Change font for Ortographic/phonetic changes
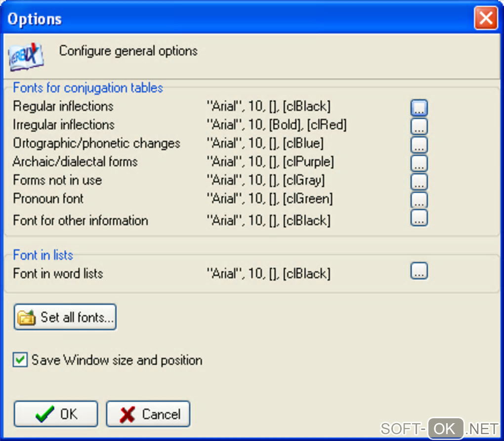Viewport: 504px width, 441px height. point(419,144)
